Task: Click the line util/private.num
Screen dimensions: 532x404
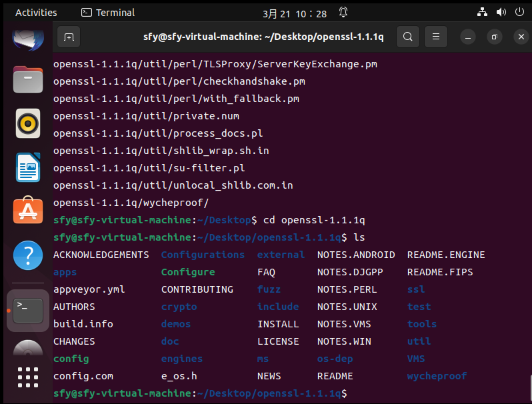Action: point(146,117)
